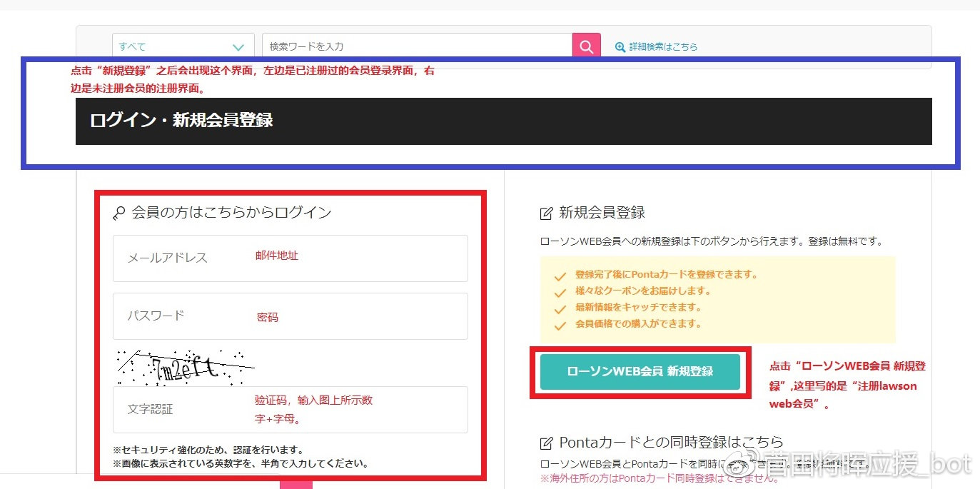The width and height of the screenshot is (980, 489).
Task: Click the ローソンWEB会員 新規登録 button
Action: tap(640, 371)
